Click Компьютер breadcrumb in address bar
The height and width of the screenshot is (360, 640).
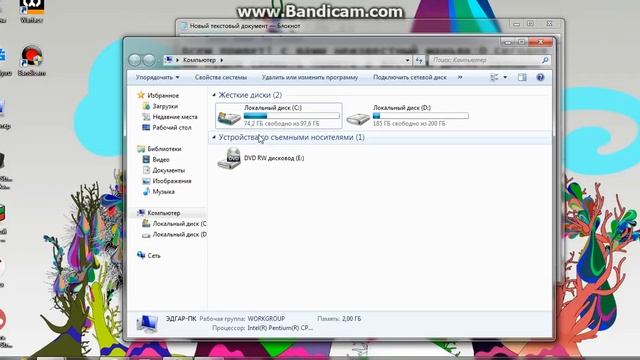[199, 60]
